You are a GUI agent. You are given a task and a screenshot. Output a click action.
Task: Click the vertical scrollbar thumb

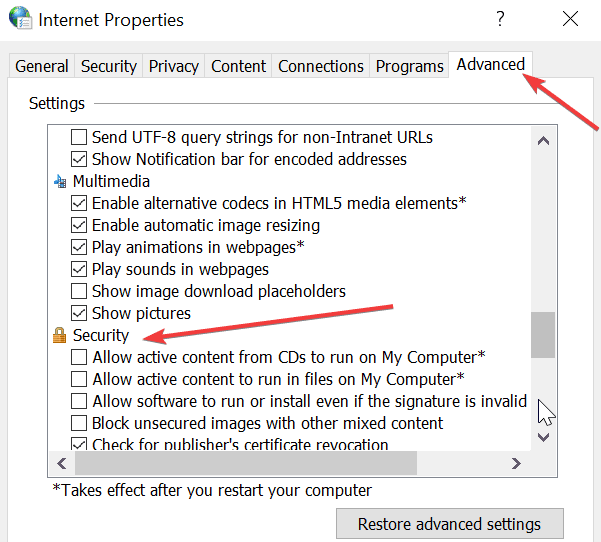coord(543,335)
